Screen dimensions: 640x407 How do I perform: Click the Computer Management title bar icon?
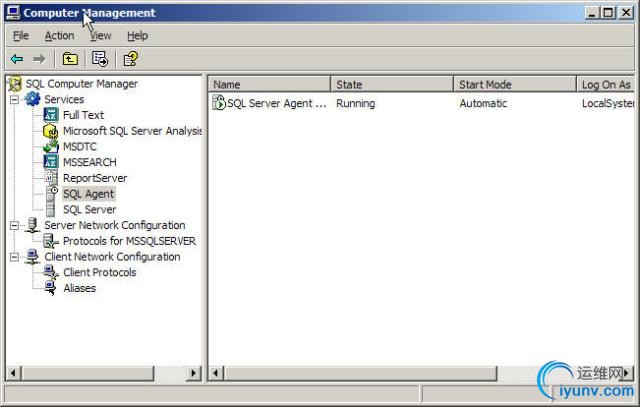pyautogui.click(x=13, y=13)
